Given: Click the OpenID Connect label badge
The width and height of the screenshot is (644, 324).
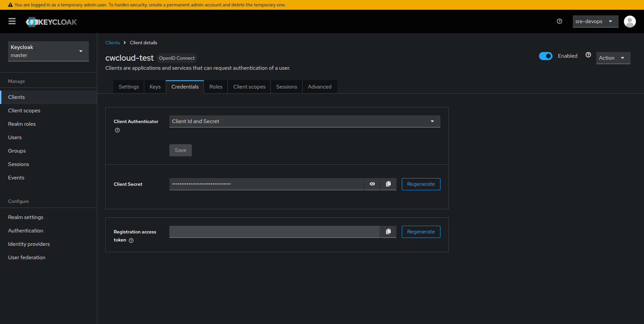Looking at the screenshot, I should point(177,58).
